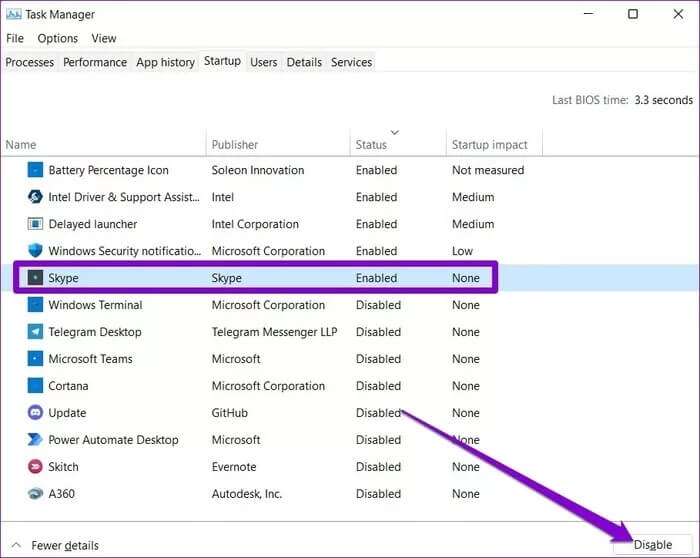Click Skype's Enabled status cell
The height and width of the screenshot is (558, 700).
(376, 278)
